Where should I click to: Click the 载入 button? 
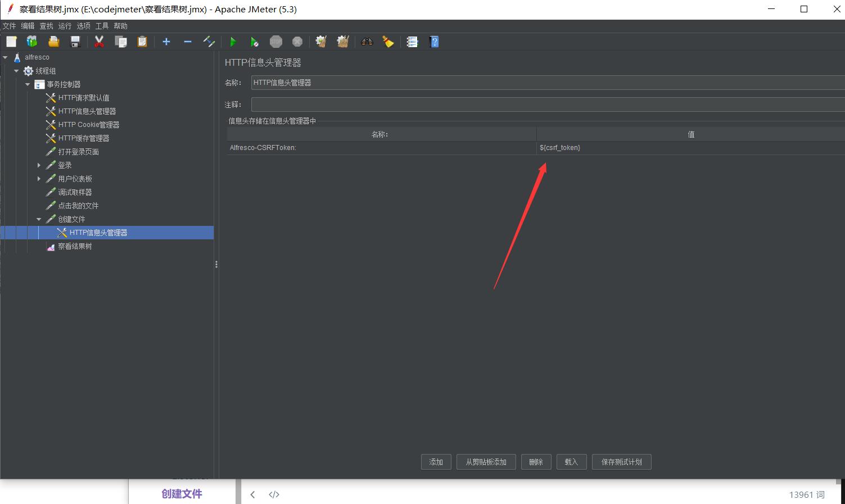click(571, 462)
